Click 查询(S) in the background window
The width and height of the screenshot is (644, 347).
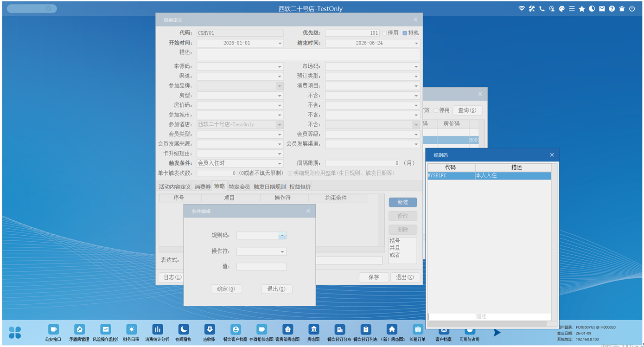tap(467, 110)
